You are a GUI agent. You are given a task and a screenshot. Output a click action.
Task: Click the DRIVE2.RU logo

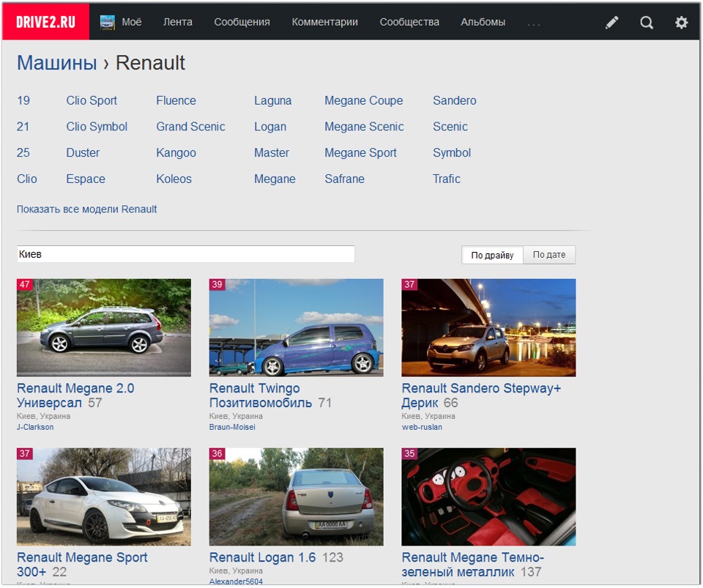pyautogui.click(x=45, y=22)
